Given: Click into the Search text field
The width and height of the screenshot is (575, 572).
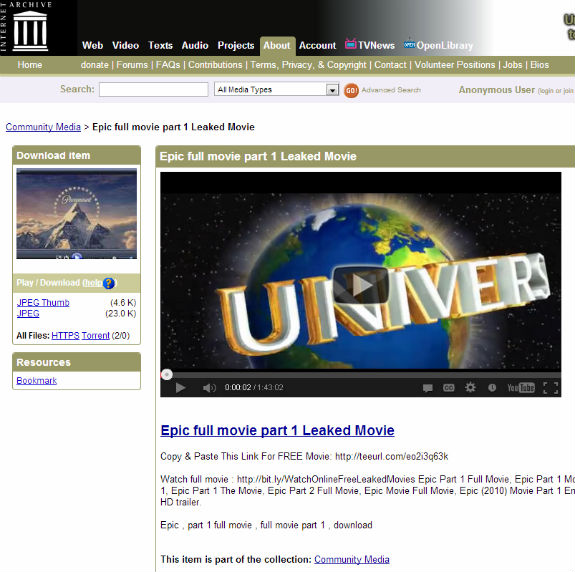Looking at the screenshot, I should (154, 89).
